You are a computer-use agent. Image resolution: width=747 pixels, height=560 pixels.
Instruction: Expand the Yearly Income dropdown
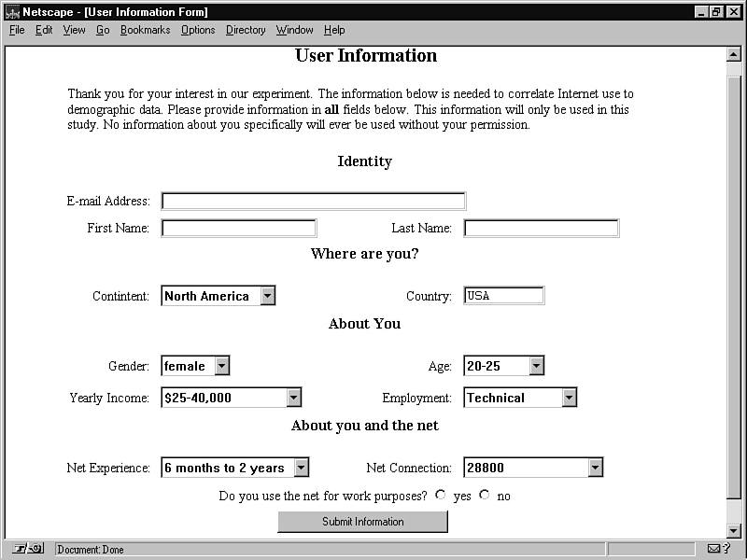[x=293, y=398]
